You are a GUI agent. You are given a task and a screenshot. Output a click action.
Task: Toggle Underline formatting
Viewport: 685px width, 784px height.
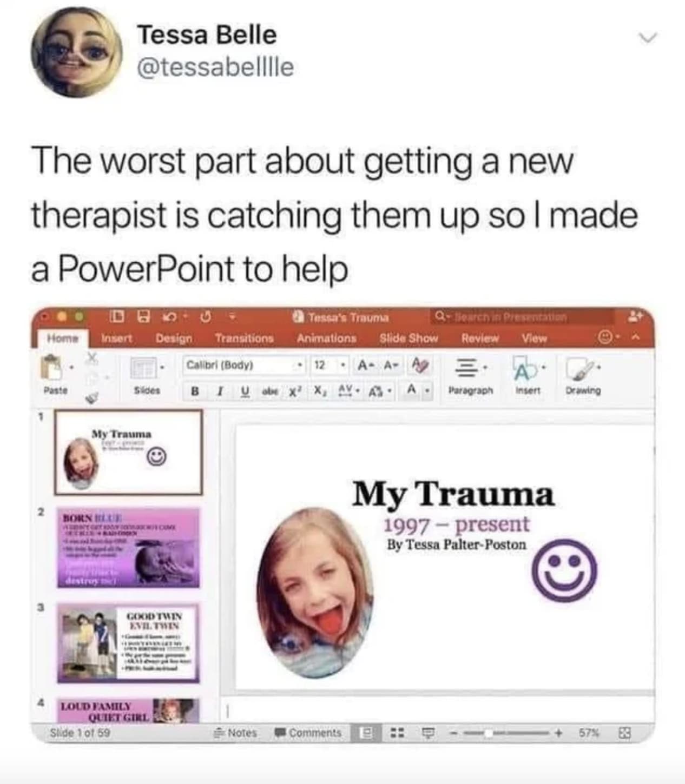click(244, 390)
